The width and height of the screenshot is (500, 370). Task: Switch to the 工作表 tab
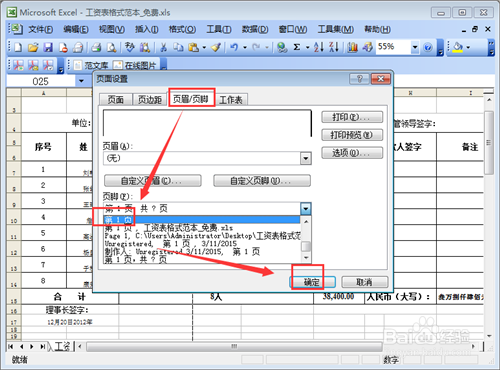pos(231,99)
